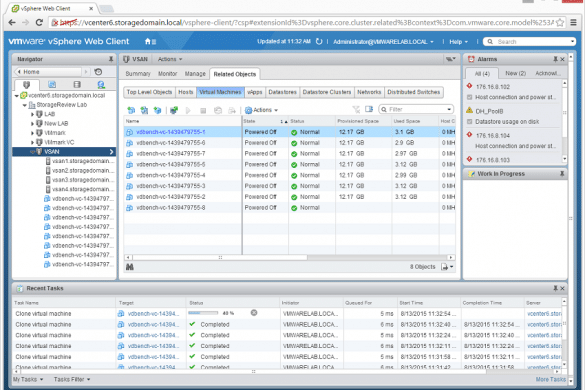Cancel the clone task at 40%

pyautogui.click(x=254, y=313)
